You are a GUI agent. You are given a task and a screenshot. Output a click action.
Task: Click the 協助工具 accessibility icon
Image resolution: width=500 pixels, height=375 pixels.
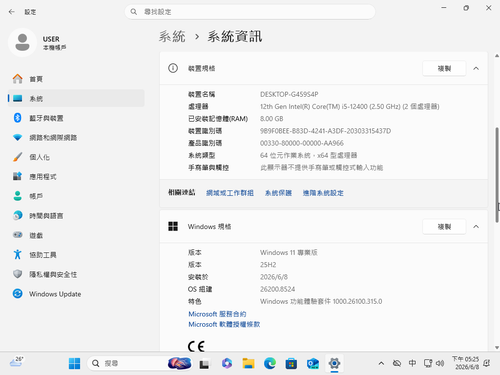17,254
